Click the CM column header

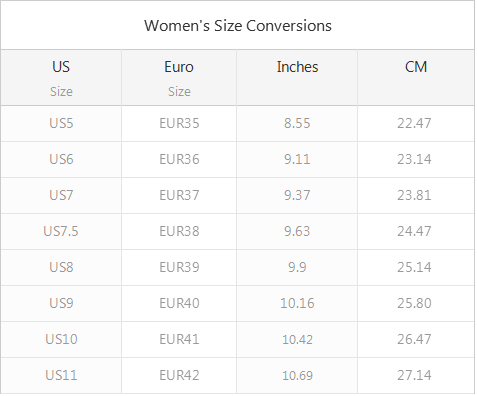click(x=416, y=78)
